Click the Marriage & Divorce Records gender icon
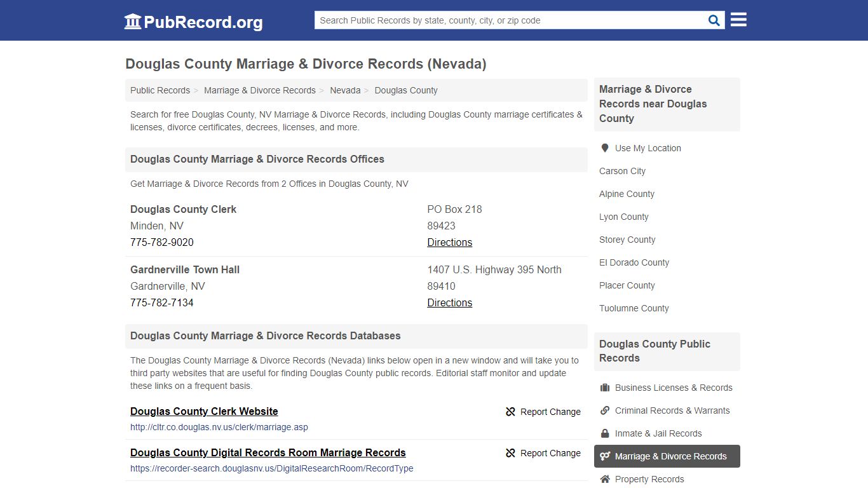This screenshot has height=488, width=868. click(605, 456)
